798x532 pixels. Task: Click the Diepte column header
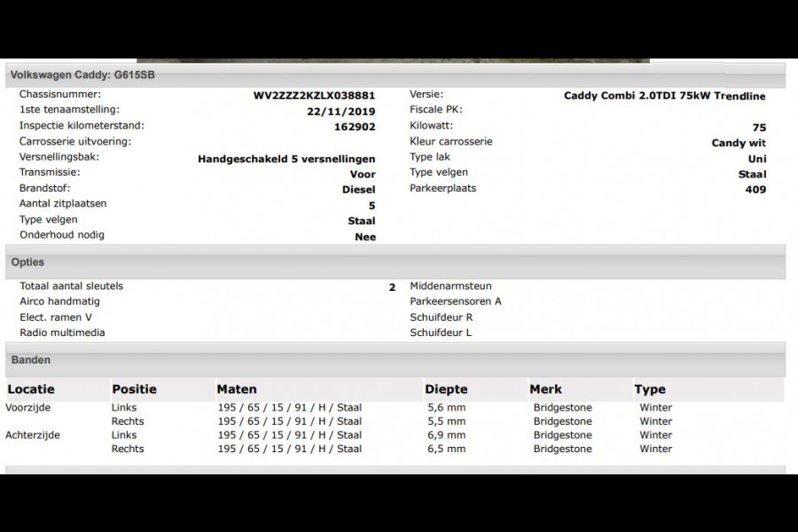coord(446,389)
